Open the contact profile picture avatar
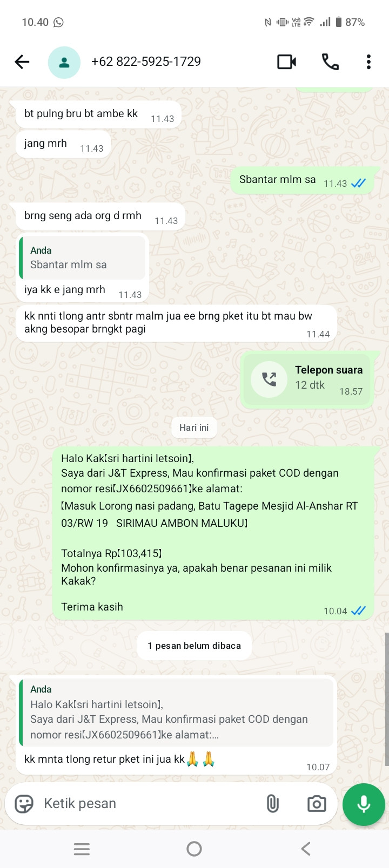389x868 pixels. point(64,62)
